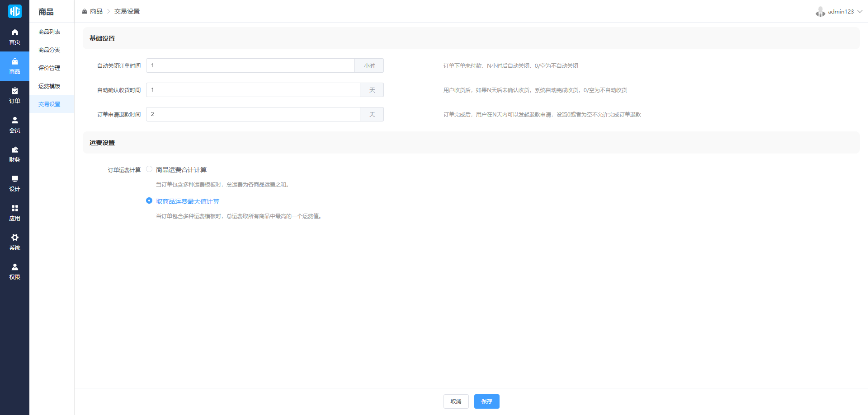868x415 pixels.
Task: Open the 订单 orders clipboard icon
Action: click(14, 91)
